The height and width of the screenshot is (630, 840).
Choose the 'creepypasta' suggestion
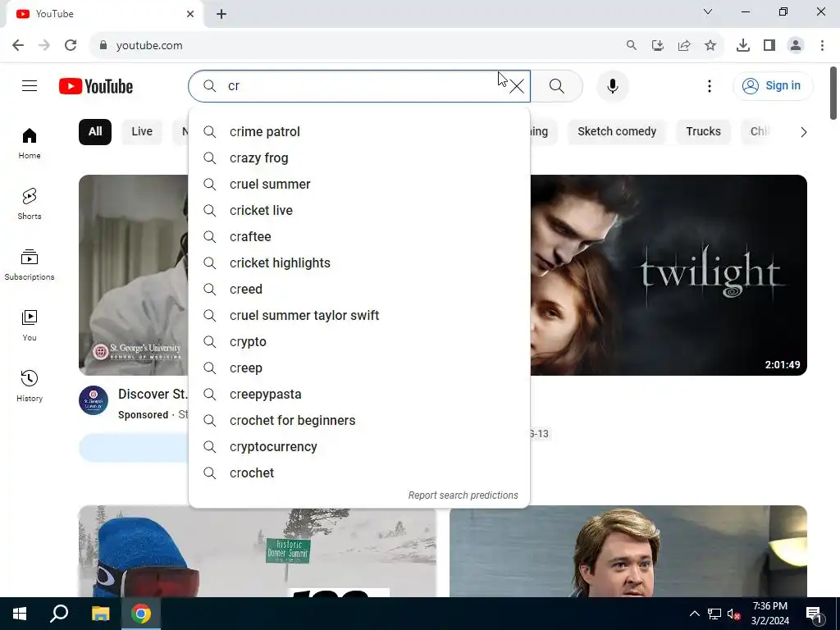click(x=359, y=395)
